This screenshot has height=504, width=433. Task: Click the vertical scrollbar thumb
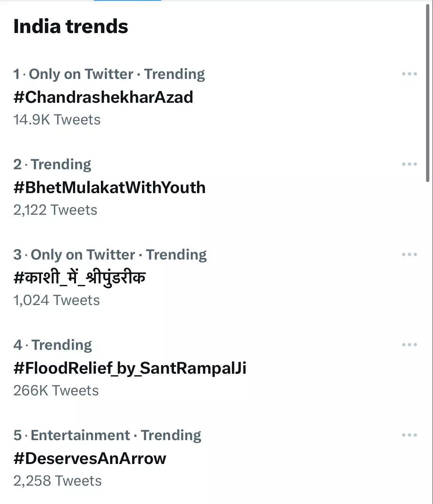pos(427,92)
